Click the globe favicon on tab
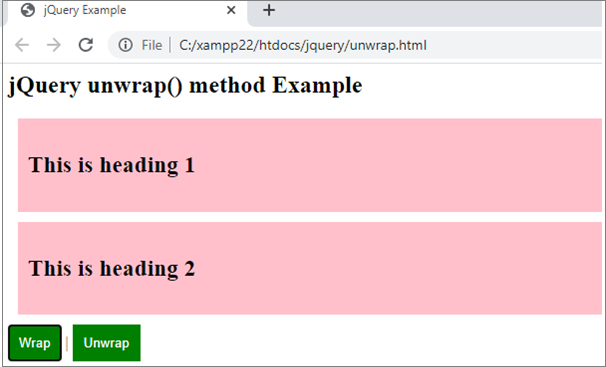This screenshot has height=367, width=606. (x=28, y=10)
